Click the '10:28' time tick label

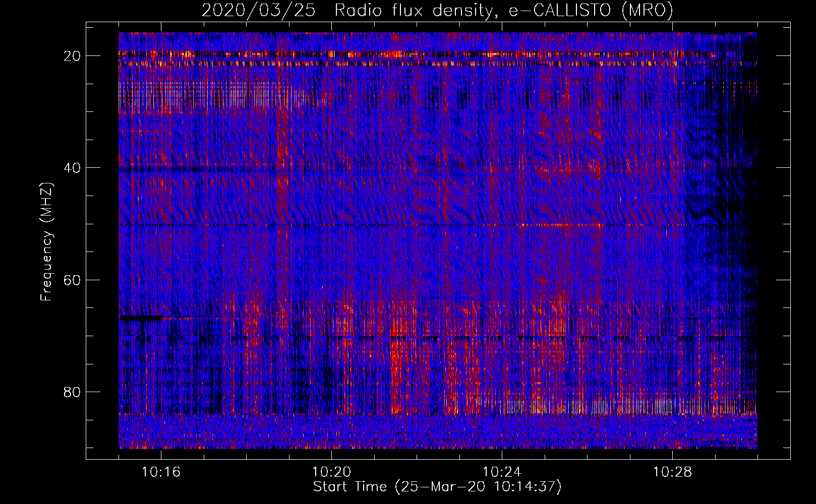(x=673, y=472)
